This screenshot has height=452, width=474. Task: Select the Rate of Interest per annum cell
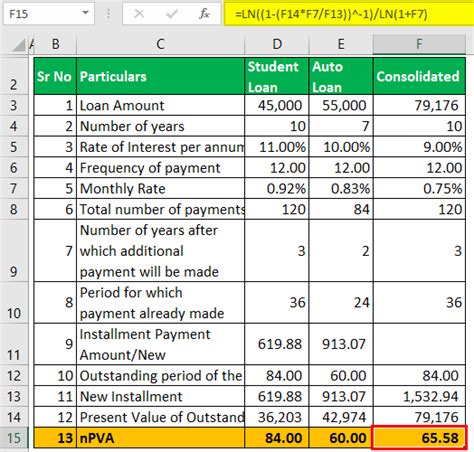click(160, 147)
